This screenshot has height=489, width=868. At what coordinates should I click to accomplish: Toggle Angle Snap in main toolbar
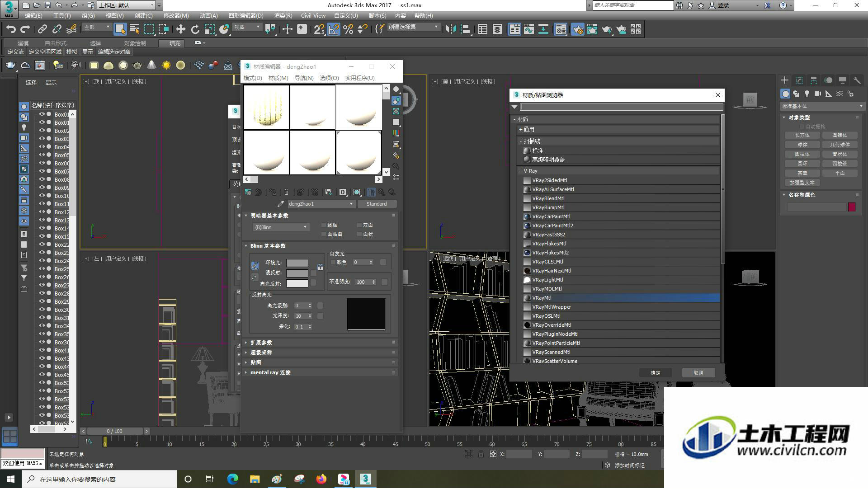coord(334,29)
